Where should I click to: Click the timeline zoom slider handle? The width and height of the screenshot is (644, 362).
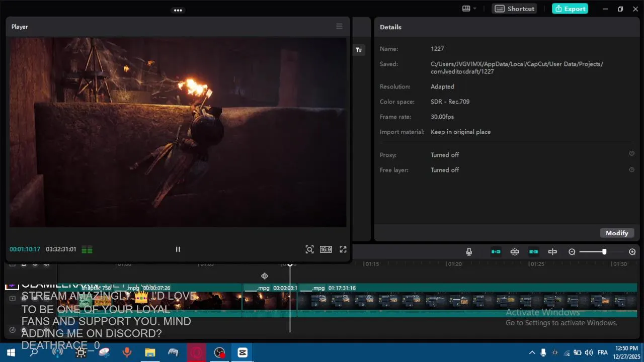point(604,252)
